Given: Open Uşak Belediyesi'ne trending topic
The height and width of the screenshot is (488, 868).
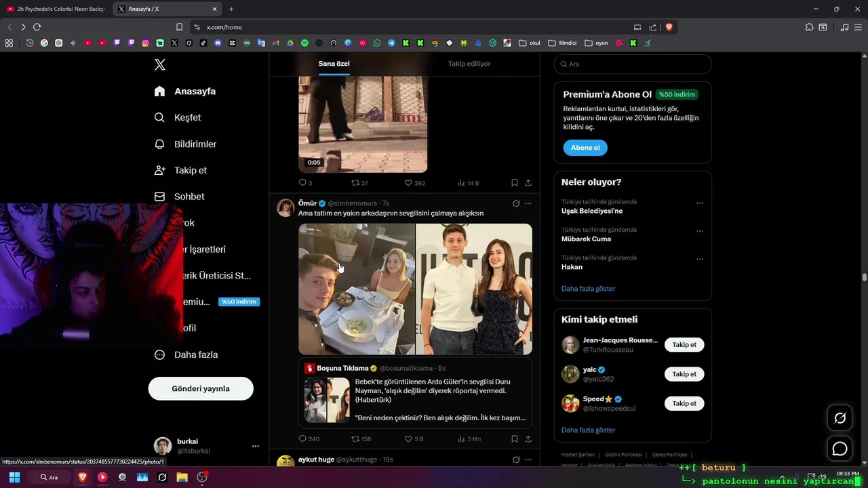Looking at the screenshot, I should click(592, 211).
